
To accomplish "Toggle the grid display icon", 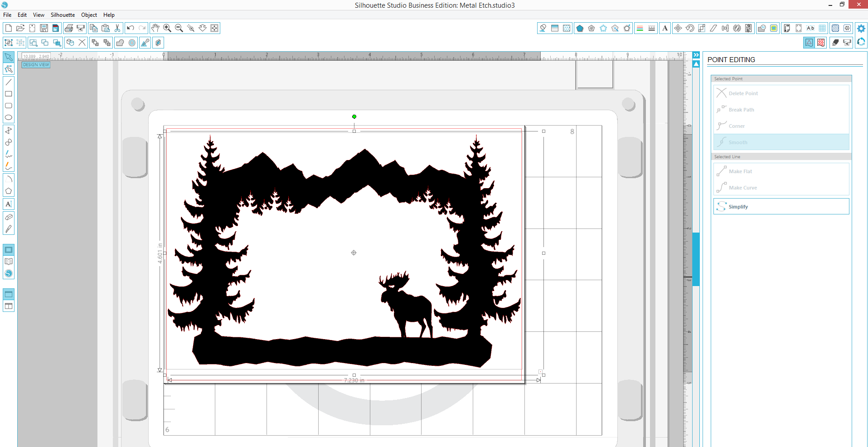I will coord(822,28).
